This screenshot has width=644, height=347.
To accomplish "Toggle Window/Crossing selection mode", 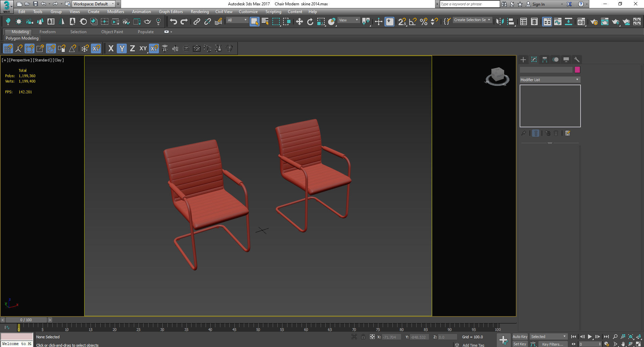I will pyautogui.click(x=287, y=22).
